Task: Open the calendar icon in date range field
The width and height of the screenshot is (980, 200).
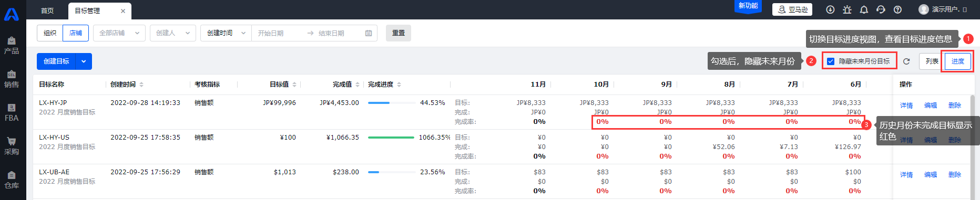Action: [369, 33]
